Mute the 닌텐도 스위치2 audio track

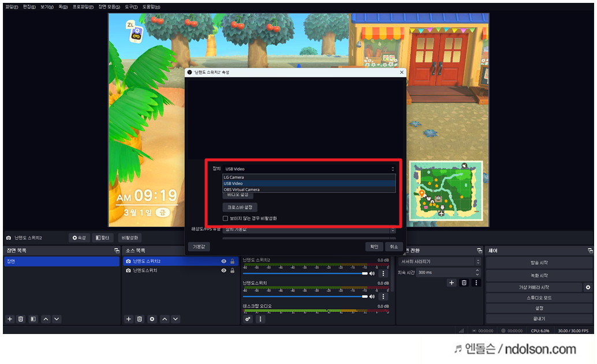pyautogui.click(x=372, y=273)
